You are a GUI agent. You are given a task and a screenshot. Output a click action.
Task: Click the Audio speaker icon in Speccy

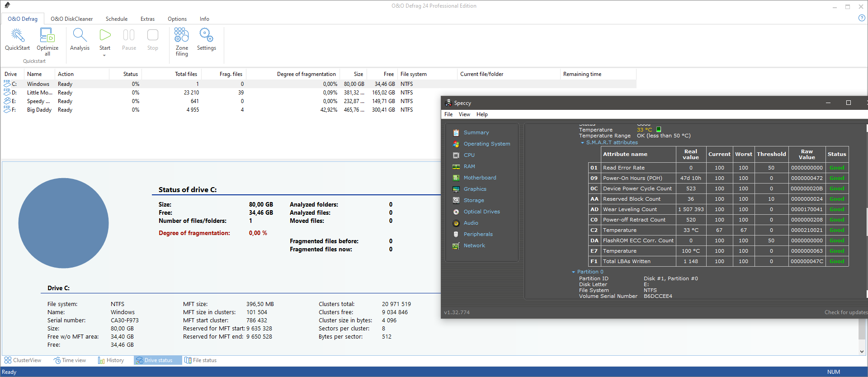point(456,223)
